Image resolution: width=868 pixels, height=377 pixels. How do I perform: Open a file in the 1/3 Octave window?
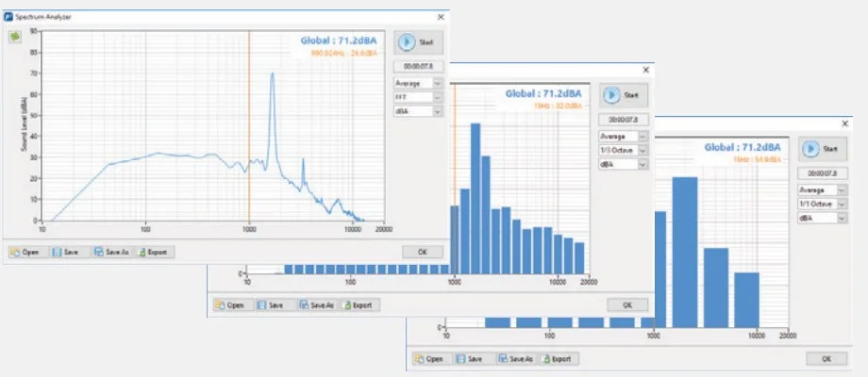point(234,305)
